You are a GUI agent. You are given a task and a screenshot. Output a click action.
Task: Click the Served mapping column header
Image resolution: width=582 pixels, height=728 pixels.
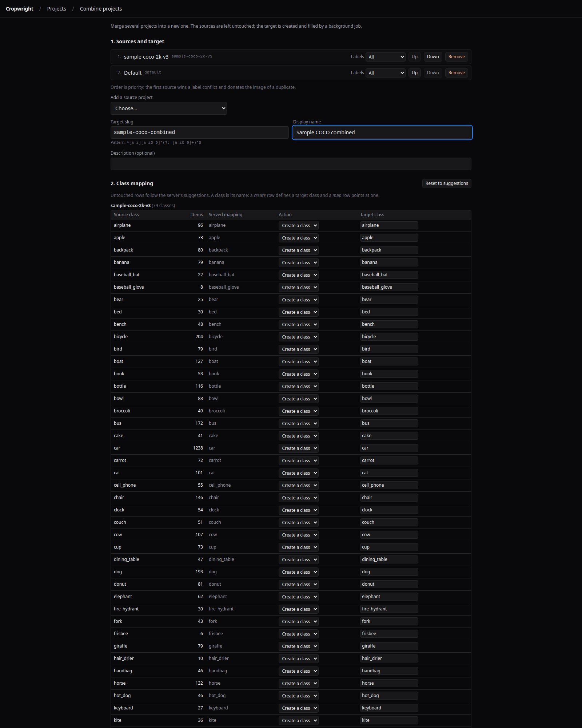click(226, 215)
